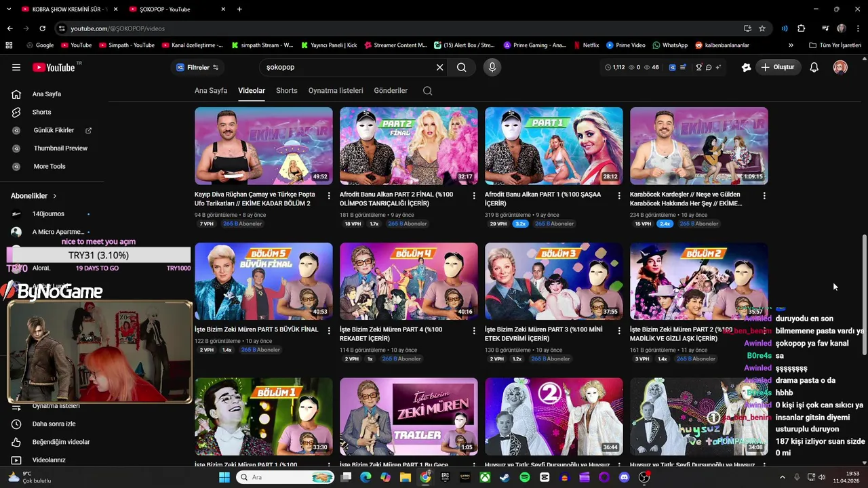Clear the şokopop search text

click(439, 67)
